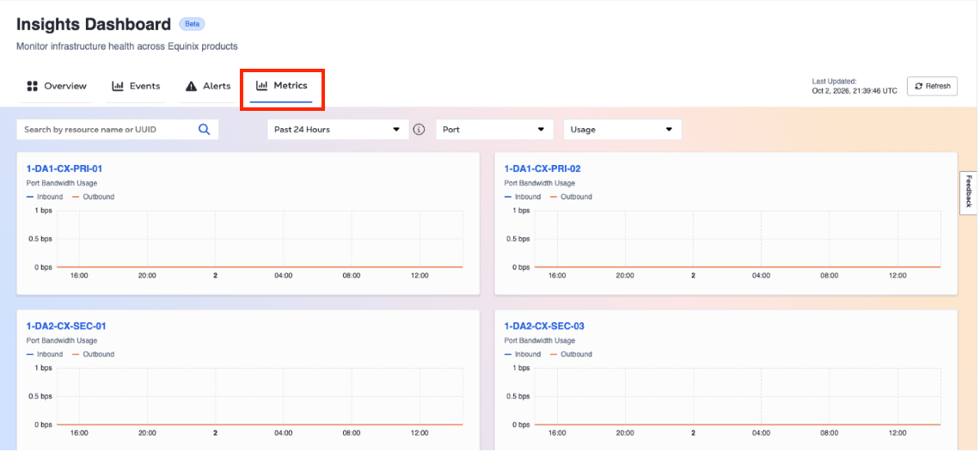
Task: Open the 1-DA1-CX-PRI-02 port link
Action: 542,168
